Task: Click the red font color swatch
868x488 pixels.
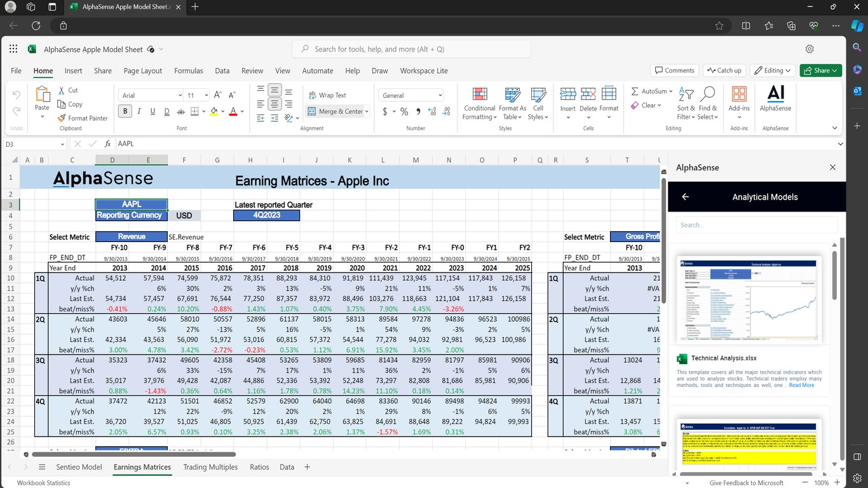Action: coord(233,112)
